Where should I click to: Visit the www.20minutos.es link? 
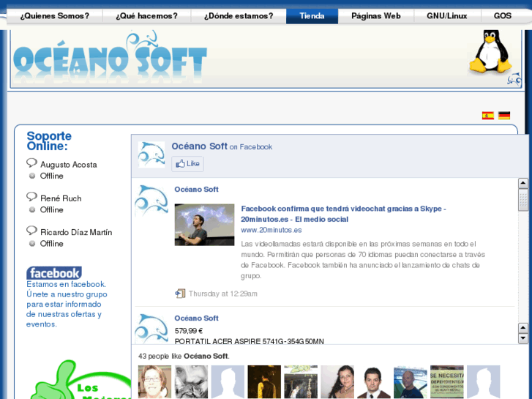tap(271, 230)
